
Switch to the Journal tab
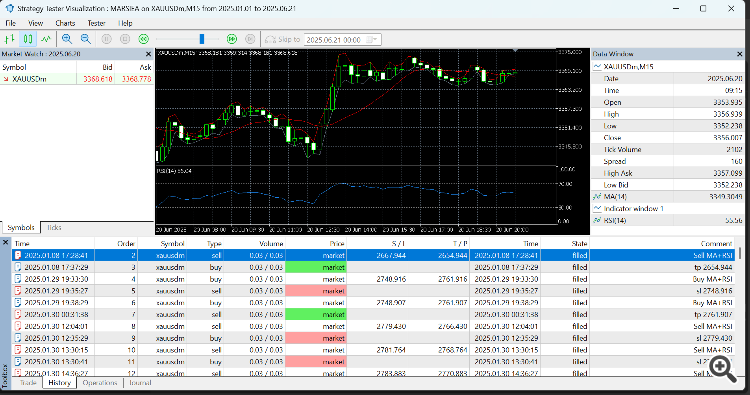(x=140, y=383)
